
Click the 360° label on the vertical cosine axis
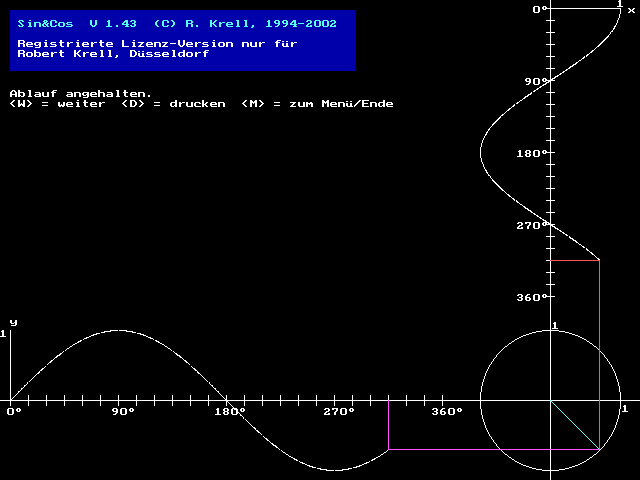(x=533, y=297)
